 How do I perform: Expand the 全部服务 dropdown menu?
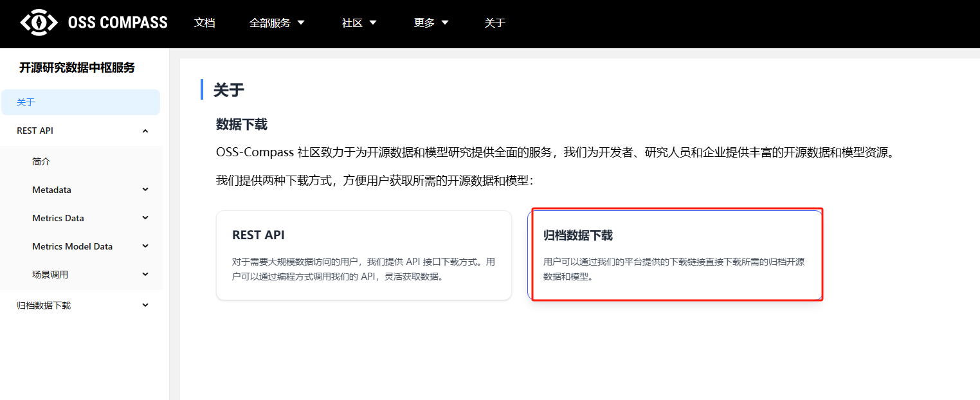(277, 23)
